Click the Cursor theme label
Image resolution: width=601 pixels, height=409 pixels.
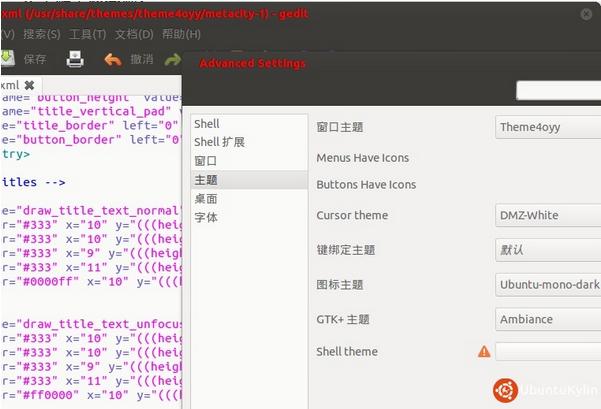point(352,215)
